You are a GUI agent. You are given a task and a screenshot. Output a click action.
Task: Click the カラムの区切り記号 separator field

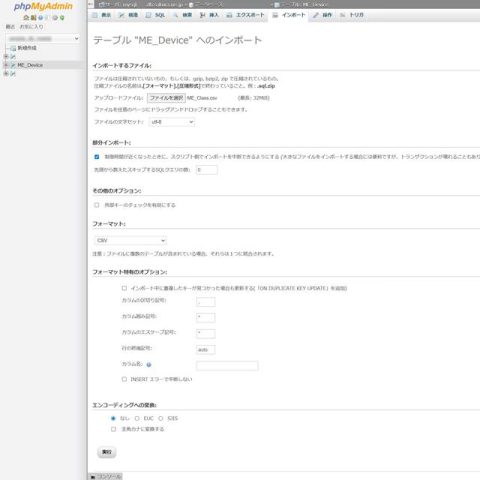click(x=206, y=302)
